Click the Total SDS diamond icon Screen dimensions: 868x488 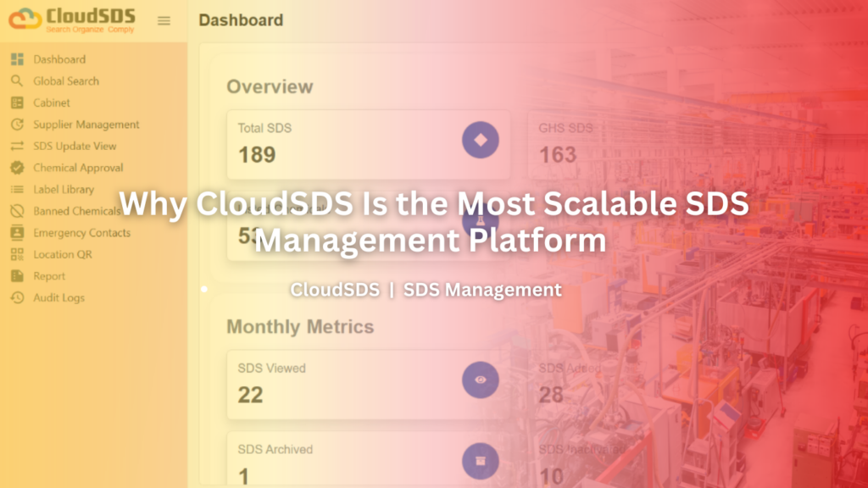coord(481,140)
